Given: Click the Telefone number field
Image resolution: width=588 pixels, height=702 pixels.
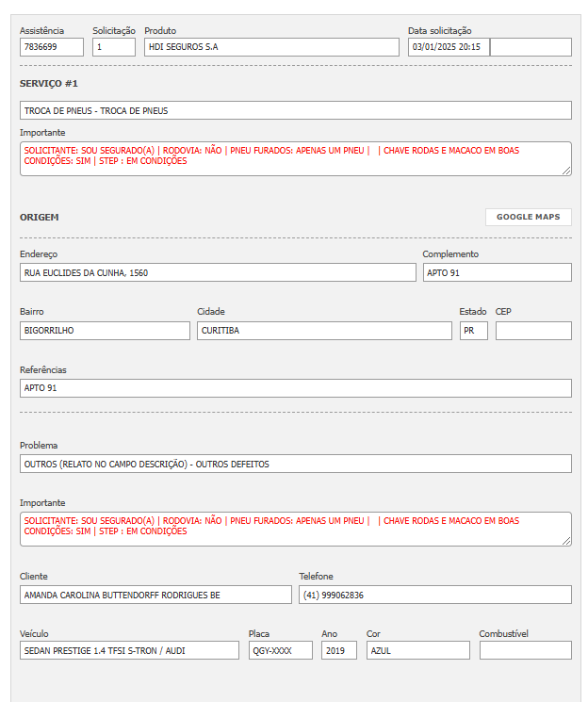Looking at the screenshot, I should point(434,595).
